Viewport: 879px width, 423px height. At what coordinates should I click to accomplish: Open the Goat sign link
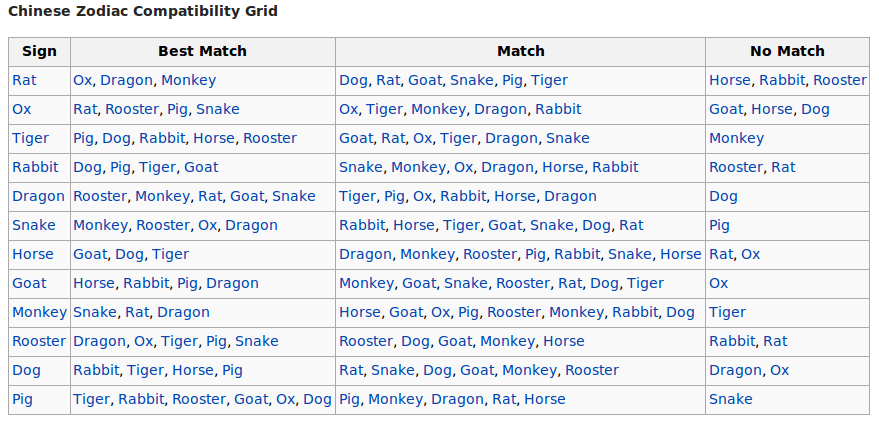[x=29, y=283]
